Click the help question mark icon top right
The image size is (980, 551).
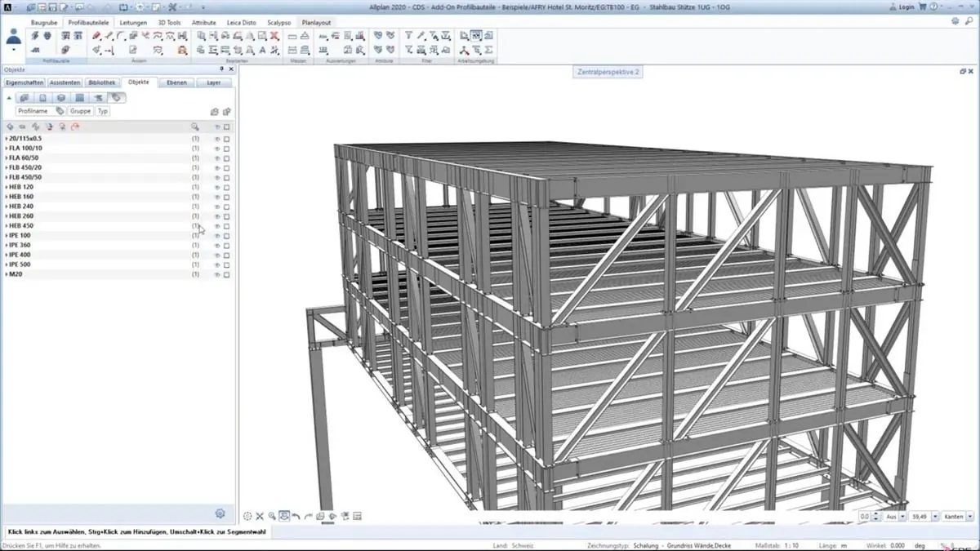point(933,7)
